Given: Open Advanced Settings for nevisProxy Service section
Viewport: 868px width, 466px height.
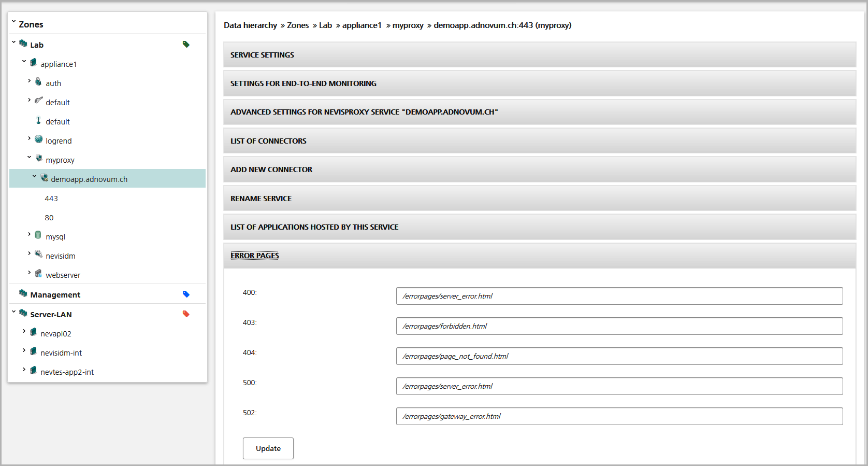Looking at the screenshot, I should (x=540, y=112).
